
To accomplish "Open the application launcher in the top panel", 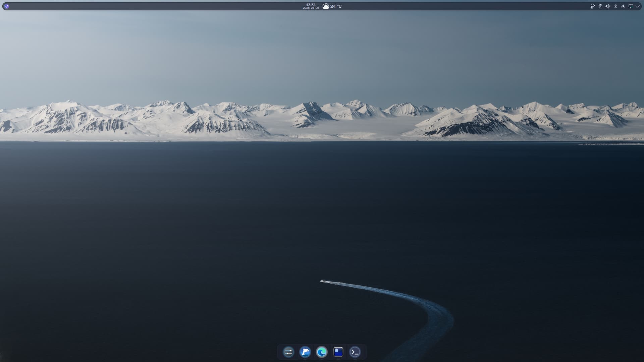I will click(6, 6).
